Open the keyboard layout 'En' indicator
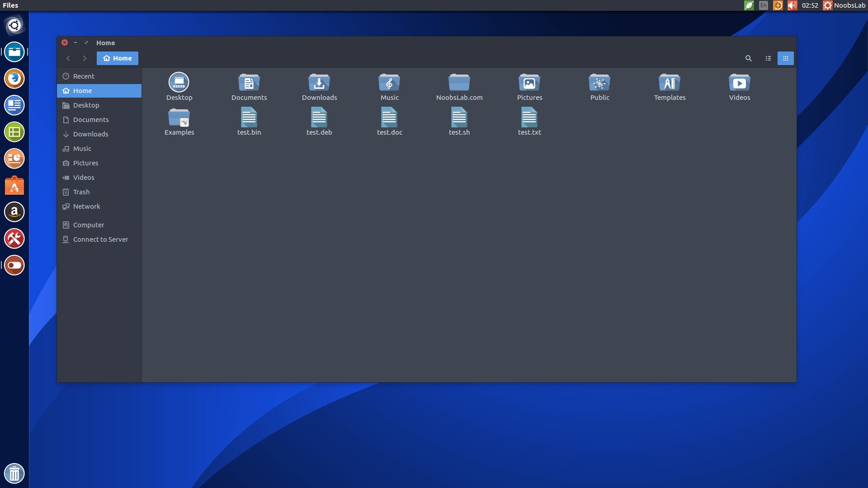Screen dimensions: 868x488 (763, 5)
